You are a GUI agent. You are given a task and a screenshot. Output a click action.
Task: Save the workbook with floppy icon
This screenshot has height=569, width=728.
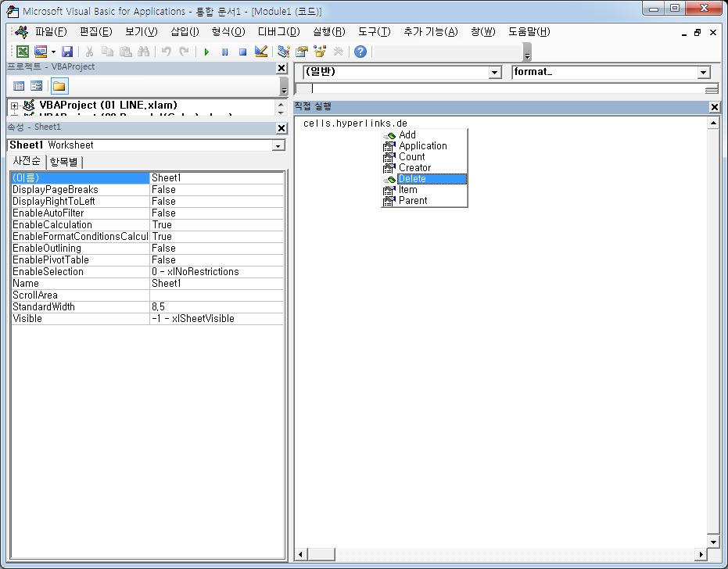(x=67, y=52)
